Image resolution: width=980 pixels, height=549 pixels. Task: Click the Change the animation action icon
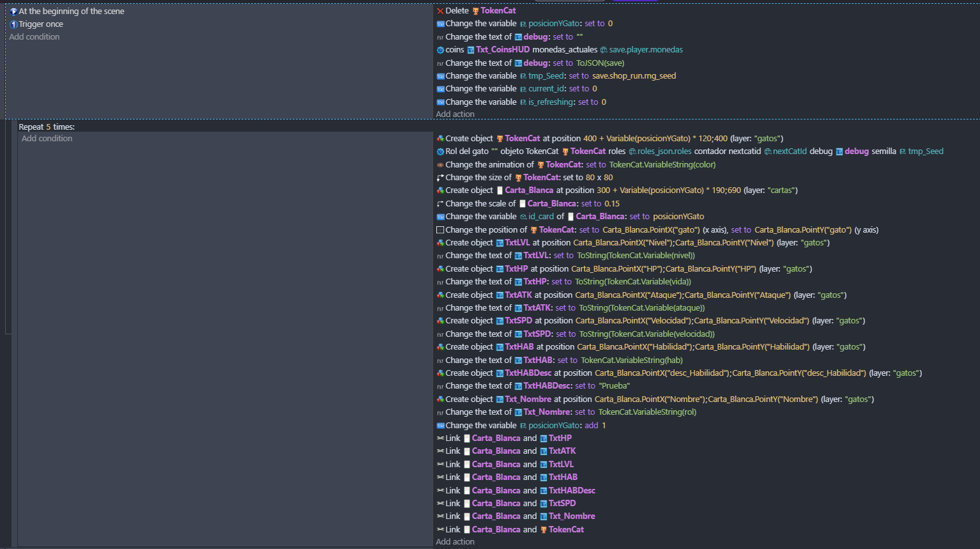point(440,165)
